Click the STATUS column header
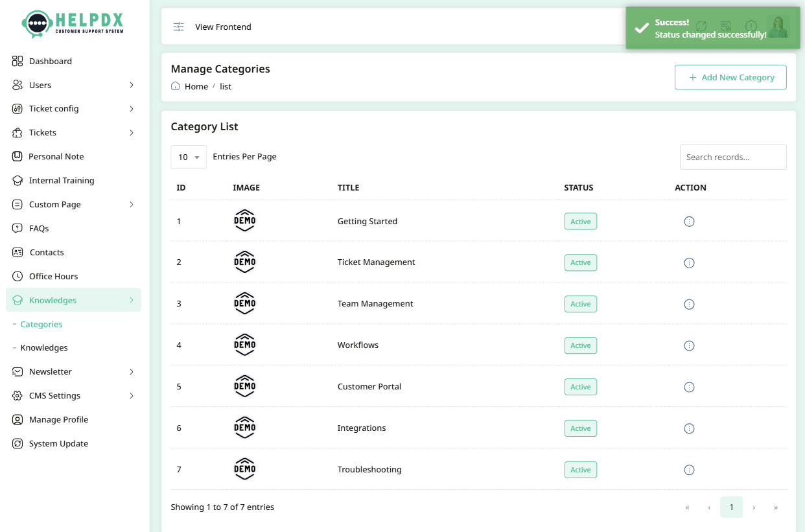The image size is (805, 532). click(x=579, y=187)
